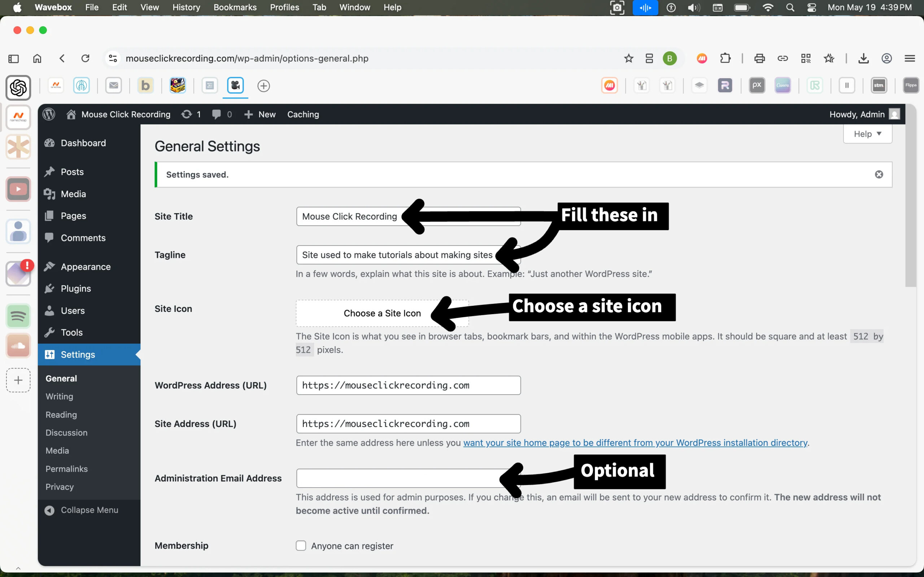The height and width of the screenshot is (577, 924).
Task: Collapse the WordPress admin menu
Action: pos(82,510)
